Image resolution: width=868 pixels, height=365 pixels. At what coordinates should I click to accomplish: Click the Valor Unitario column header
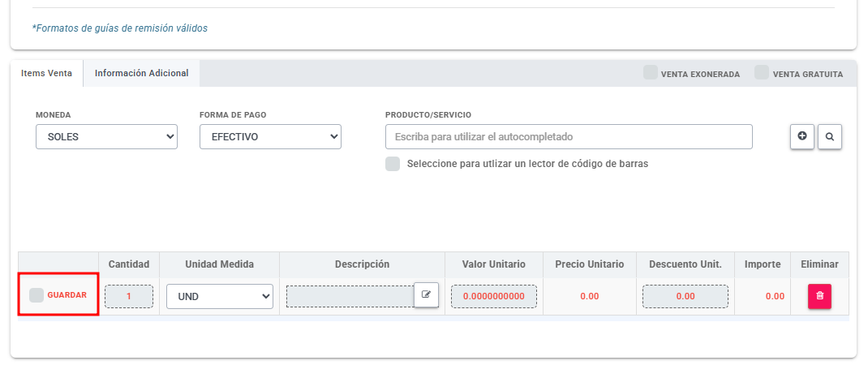pyautogui.click(x=494, y=264)
